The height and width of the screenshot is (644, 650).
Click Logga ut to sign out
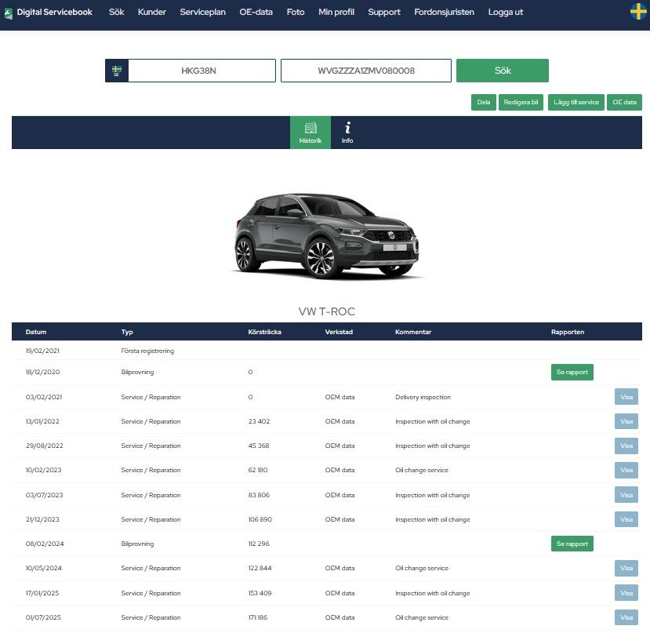(x=505, y=13)
